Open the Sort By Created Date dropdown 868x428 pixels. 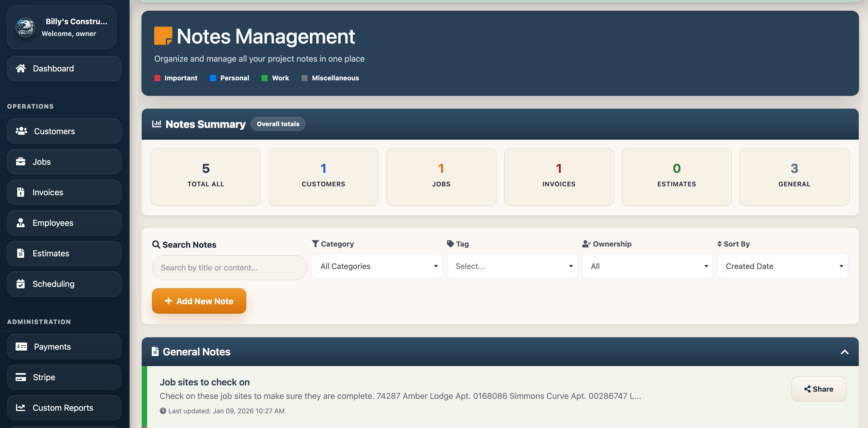coord(782,266)
